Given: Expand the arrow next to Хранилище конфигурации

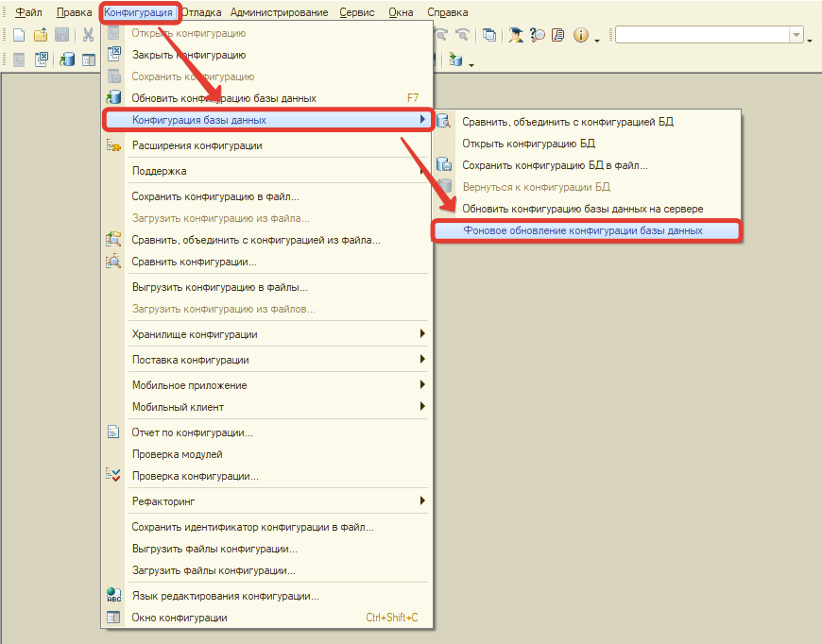Looking at the screenshot, I should click(422, 333).
